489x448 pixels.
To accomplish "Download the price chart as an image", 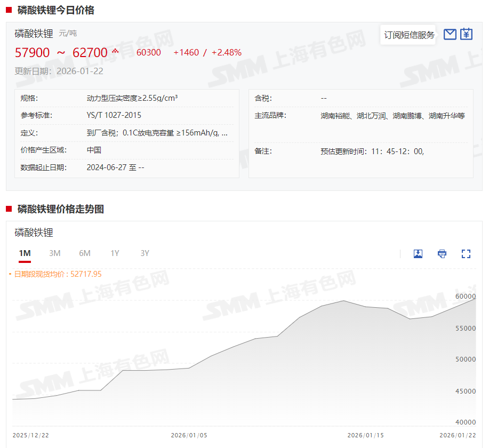I will point(418,254).
